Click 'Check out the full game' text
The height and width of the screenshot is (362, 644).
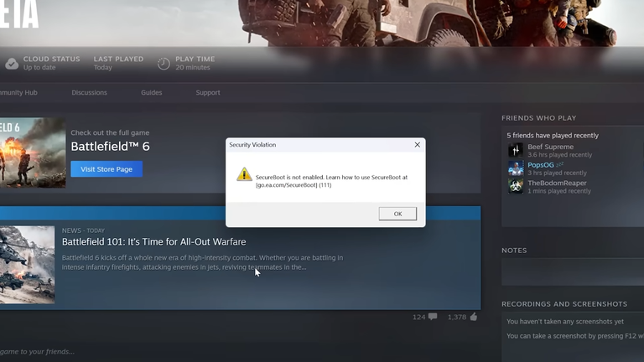click(x=110, y=132)
